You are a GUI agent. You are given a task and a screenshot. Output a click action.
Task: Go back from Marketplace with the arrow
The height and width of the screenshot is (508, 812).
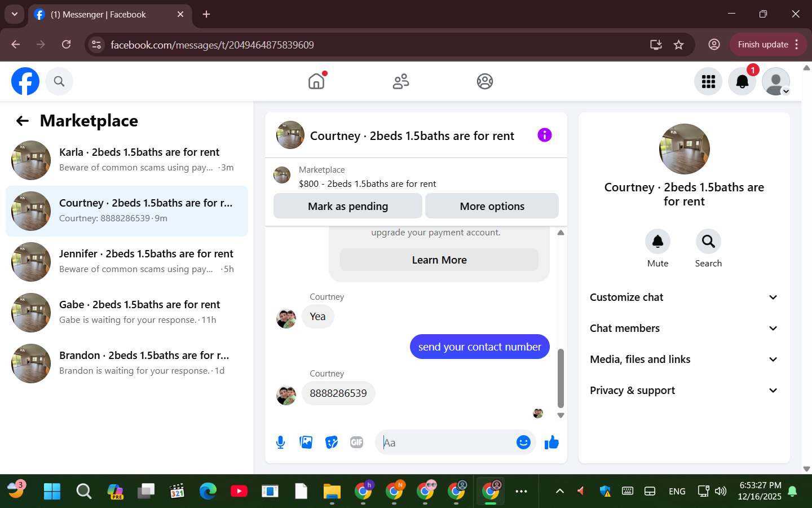23,121
